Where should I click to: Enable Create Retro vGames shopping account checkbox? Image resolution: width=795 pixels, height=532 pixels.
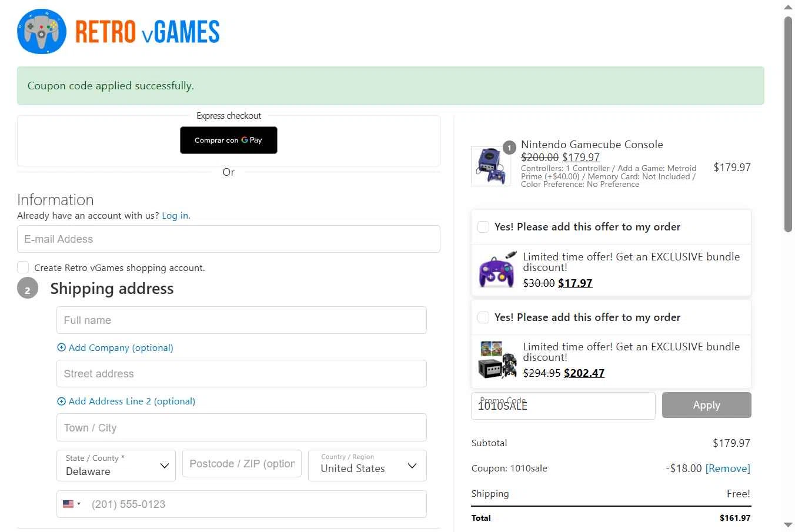23,267
